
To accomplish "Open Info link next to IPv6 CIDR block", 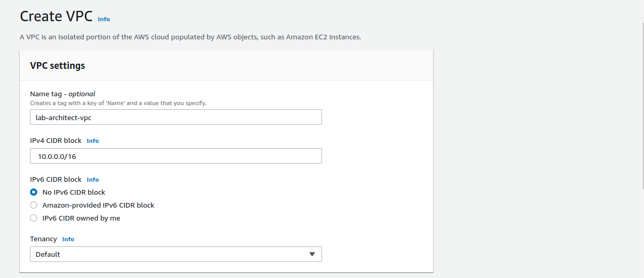I will pyautogui.click(x=93, y=180).
